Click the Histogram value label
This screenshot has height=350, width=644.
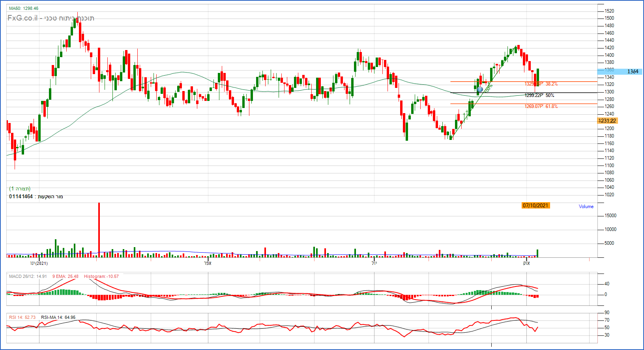101,276
